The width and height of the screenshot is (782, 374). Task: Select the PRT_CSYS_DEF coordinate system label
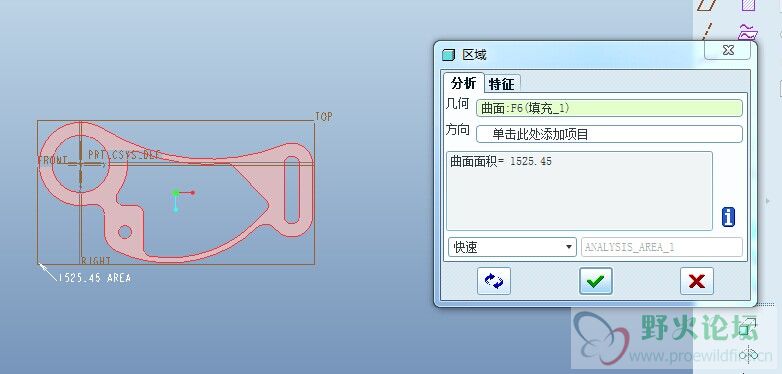tap(124, 155)
